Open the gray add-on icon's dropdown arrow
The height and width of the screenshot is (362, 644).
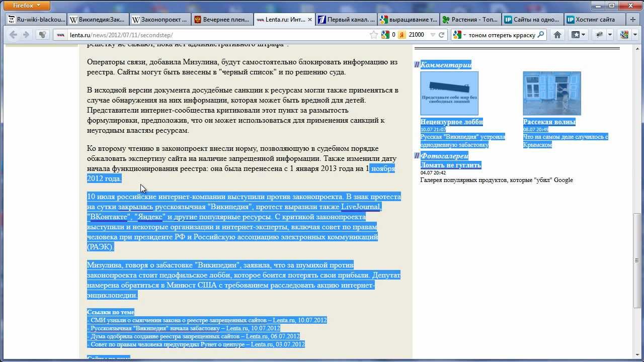[610, 35]
